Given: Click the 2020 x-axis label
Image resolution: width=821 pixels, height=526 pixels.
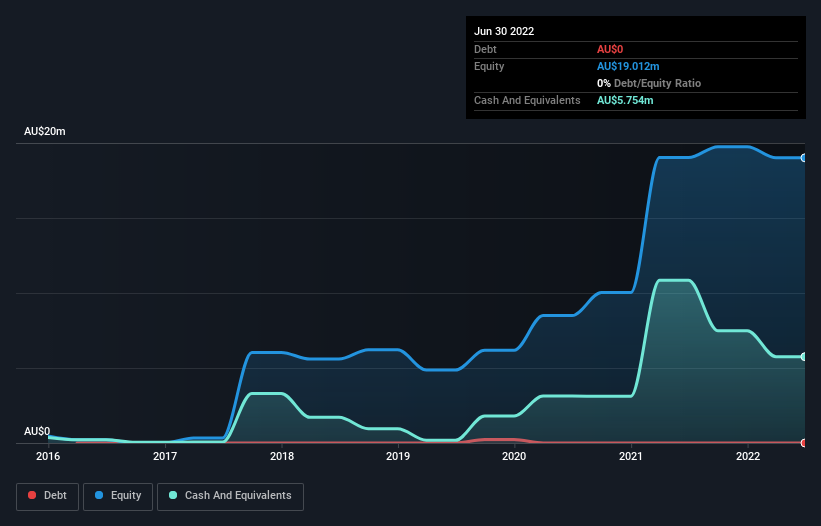Looking at the screenshot, I should (514, 456).
